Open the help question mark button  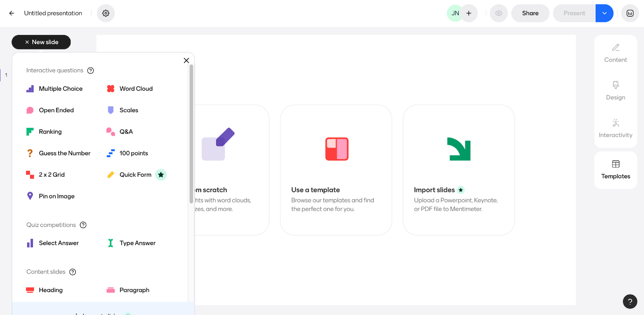click(x=630, y=301)
